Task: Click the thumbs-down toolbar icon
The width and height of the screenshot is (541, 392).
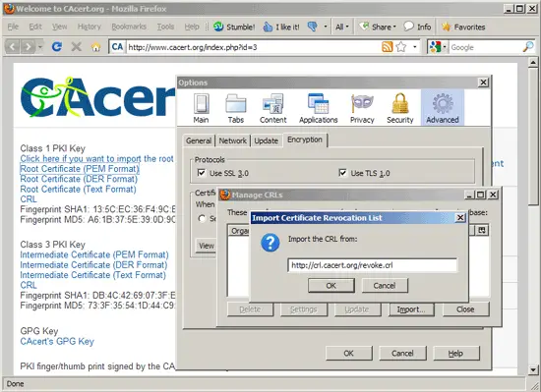Action: pos(313,27)
